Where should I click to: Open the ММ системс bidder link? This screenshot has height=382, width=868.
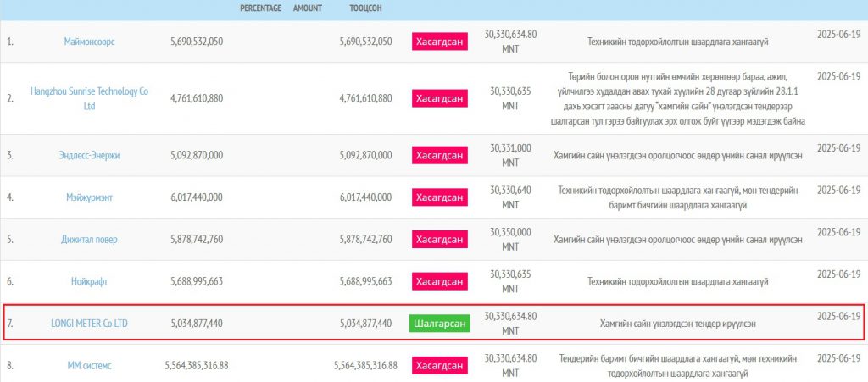tap(89, 365)
